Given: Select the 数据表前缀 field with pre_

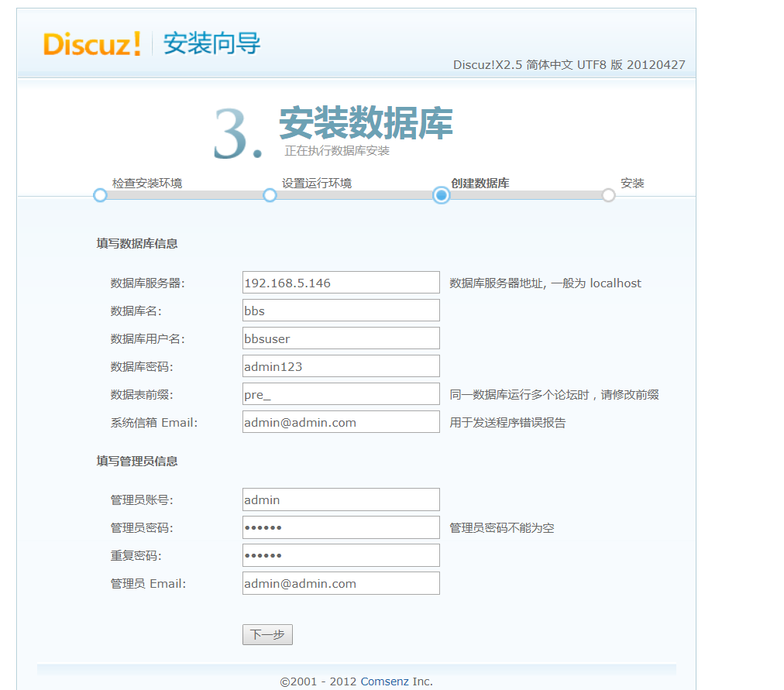Looking at the screenshot, I should 341,395.
